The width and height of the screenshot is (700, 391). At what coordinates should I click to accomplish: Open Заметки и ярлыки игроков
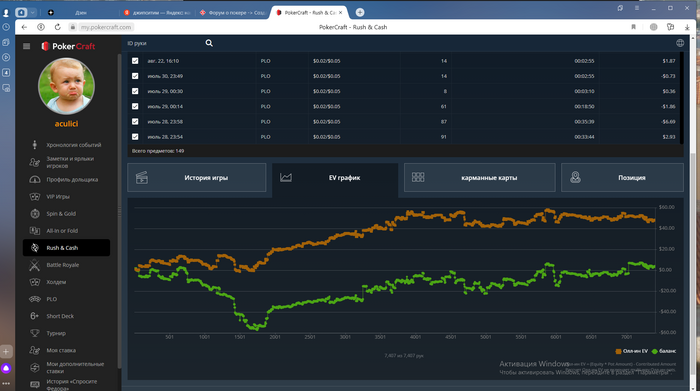pos(67,162)
